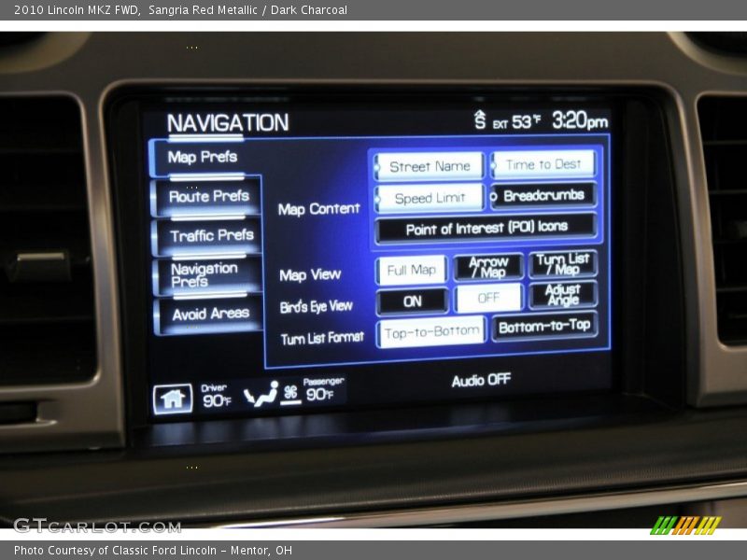The width and height of the screenshot is (747, 560).
Task: Turn Bird's Eye View OFF
Action: click(488, 299)
